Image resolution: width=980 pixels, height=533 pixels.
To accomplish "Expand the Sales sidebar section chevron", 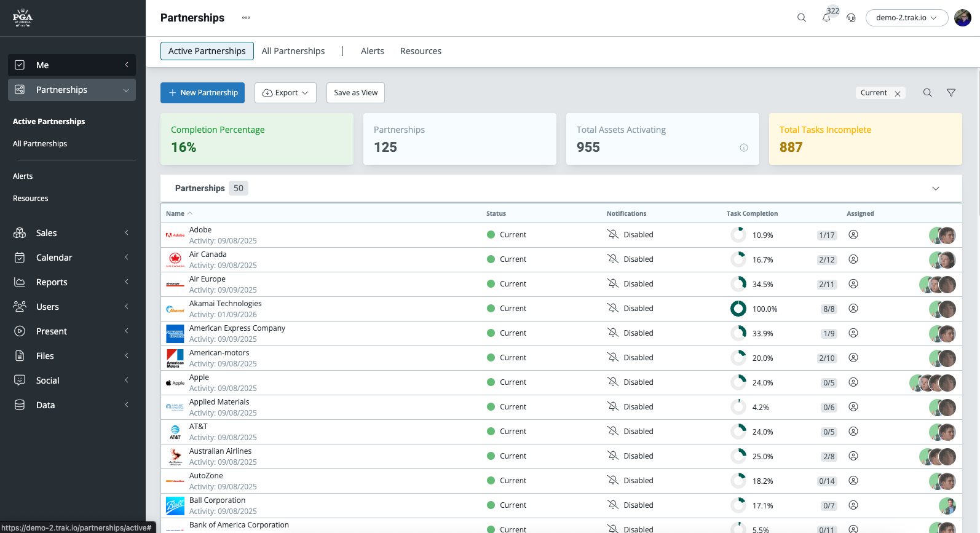I will [127, 233].
